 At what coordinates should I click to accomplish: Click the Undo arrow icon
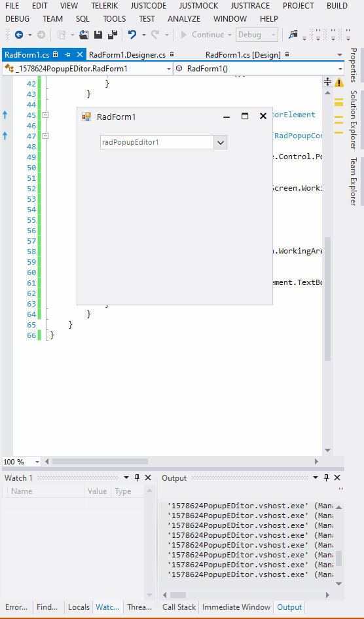[x=132, y=35]
